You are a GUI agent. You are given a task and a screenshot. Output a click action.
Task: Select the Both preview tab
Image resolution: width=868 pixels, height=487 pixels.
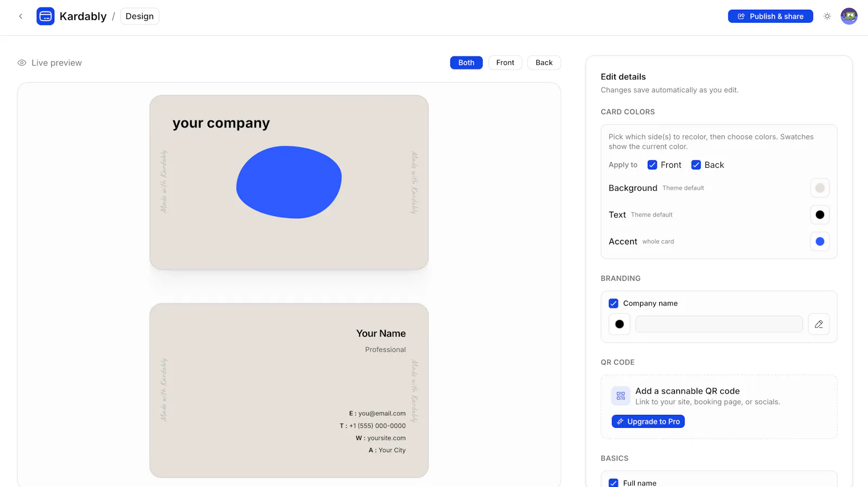pos(466,62)
